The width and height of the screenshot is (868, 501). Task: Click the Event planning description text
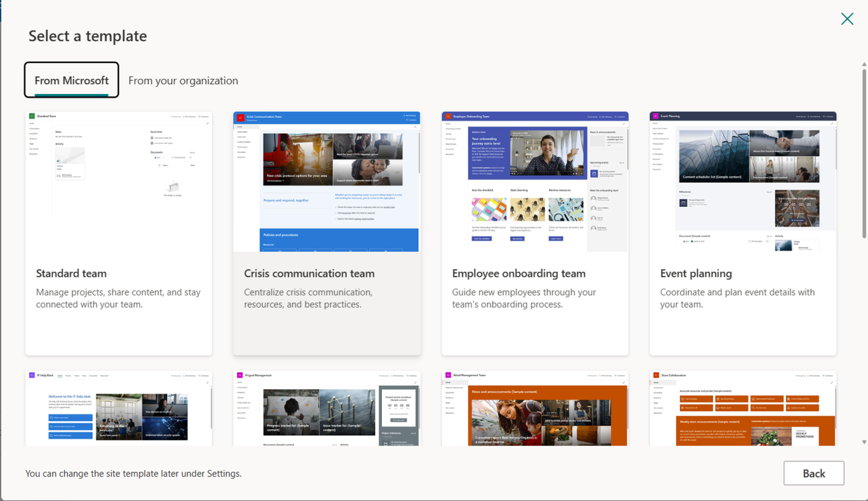pos(737,298)
